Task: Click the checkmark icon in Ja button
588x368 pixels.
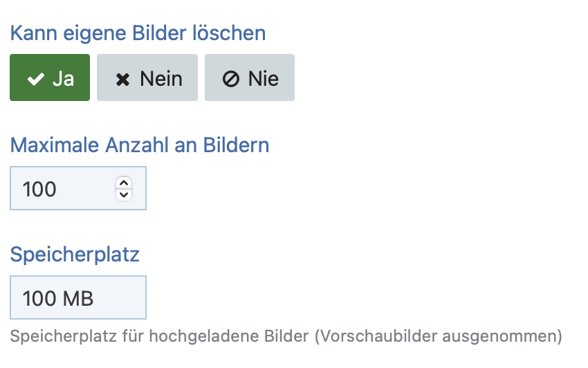Action: point(35,79)
